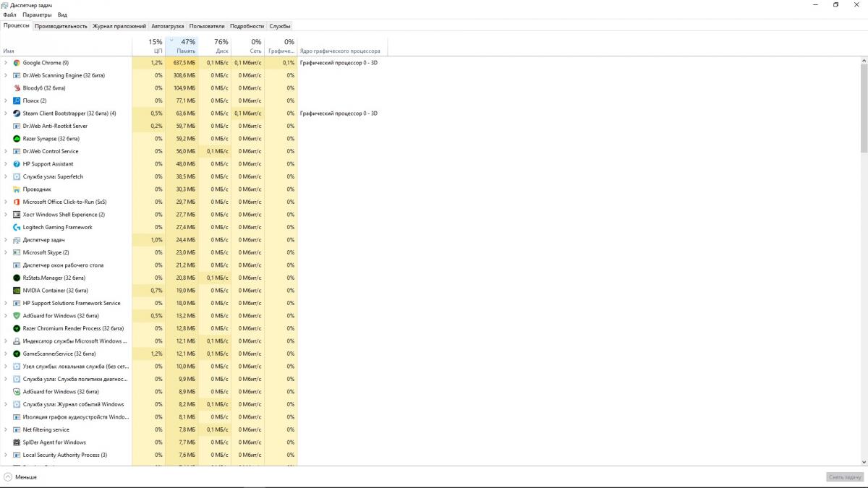868x488 pixels.
Task: Expand the Dr.Web Scanning Engine row
Action: [x=6, y=75]
